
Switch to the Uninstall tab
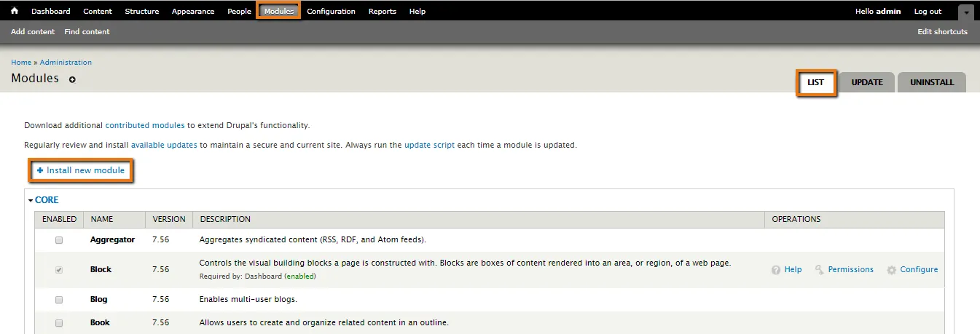931,82
